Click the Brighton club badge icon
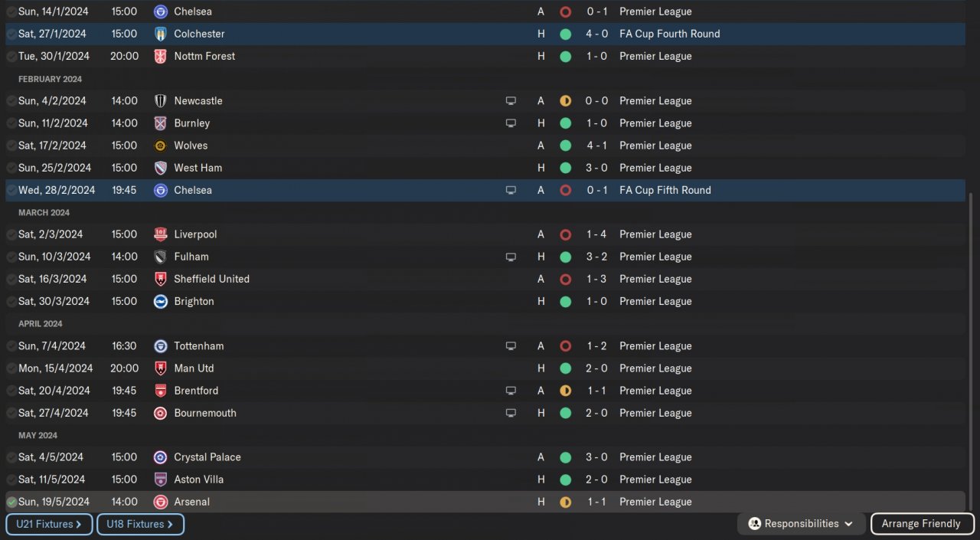Screen dimensions: 980x540 160,301
